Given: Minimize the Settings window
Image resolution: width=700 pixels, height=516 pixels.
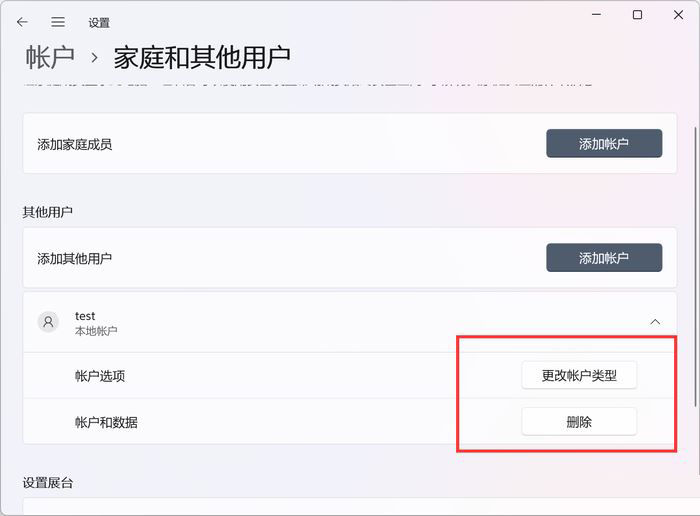Looking at the screenshot, I should pos(596,15).
